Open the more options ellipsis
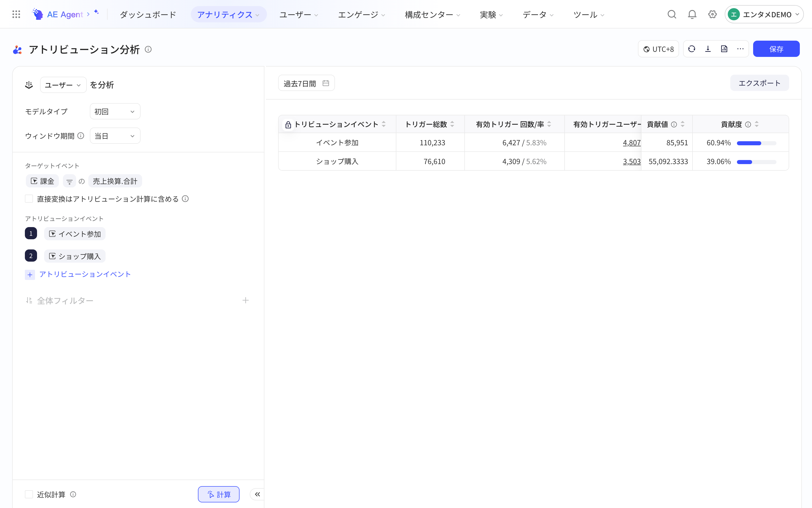 [740, 49]
